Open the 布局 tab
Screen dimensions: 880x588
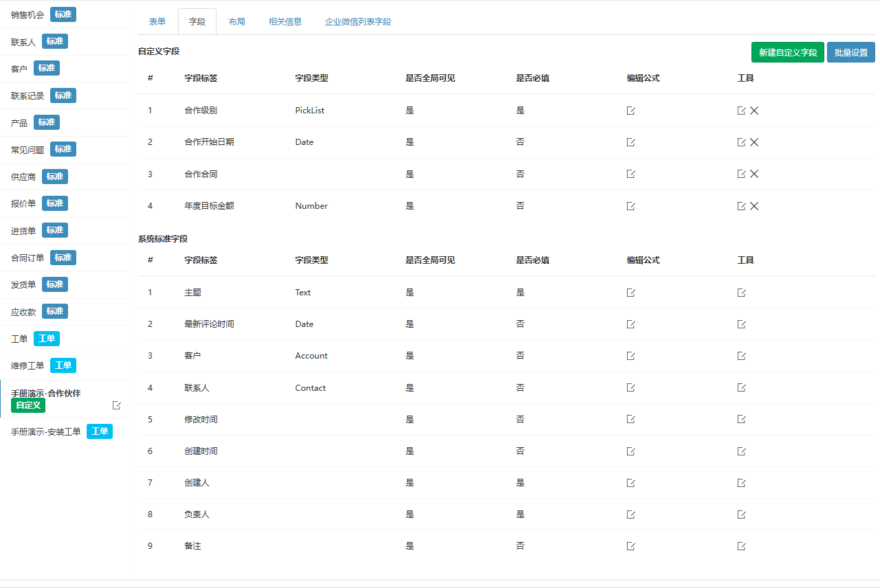click(x=236, y=22)
